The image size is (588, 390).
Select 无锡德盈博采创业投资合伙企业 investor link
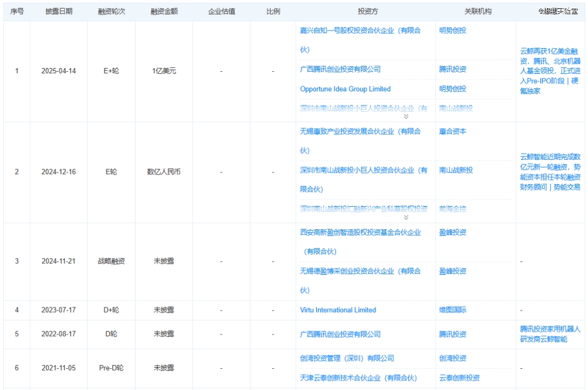coord(360,271)
